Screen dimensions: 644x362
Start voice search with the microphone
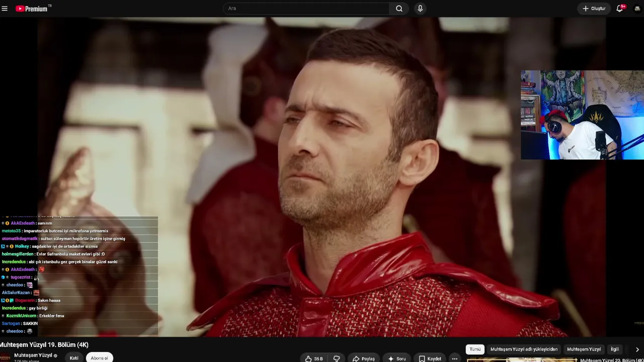(420, 9)
